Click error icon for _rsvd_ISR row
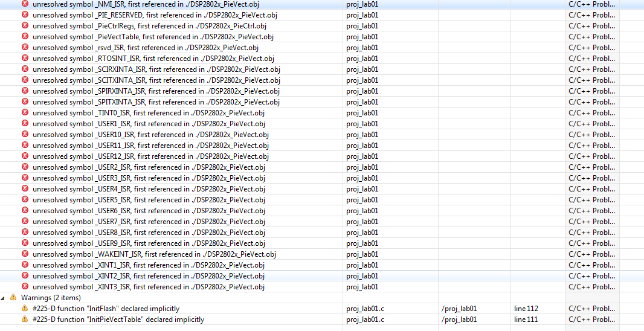644x331 pixels. point(25,47)
